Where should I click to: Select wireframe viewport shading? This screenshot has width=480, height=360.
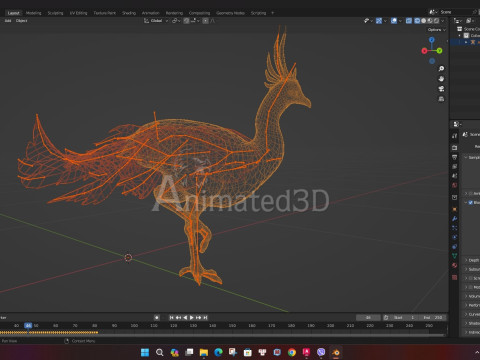click(x=417, y=21)
